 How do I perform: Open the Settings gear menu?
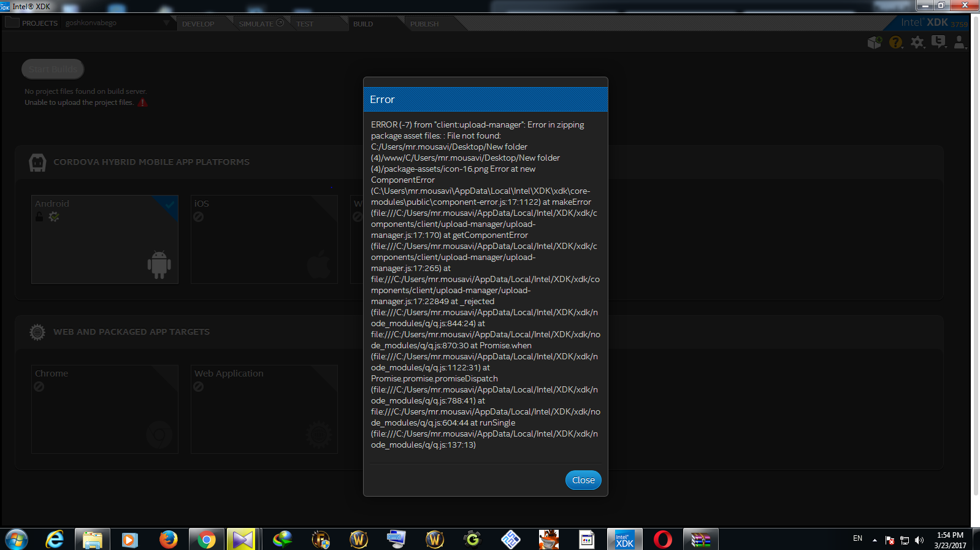pyautogui.click(x=917, y=42)
